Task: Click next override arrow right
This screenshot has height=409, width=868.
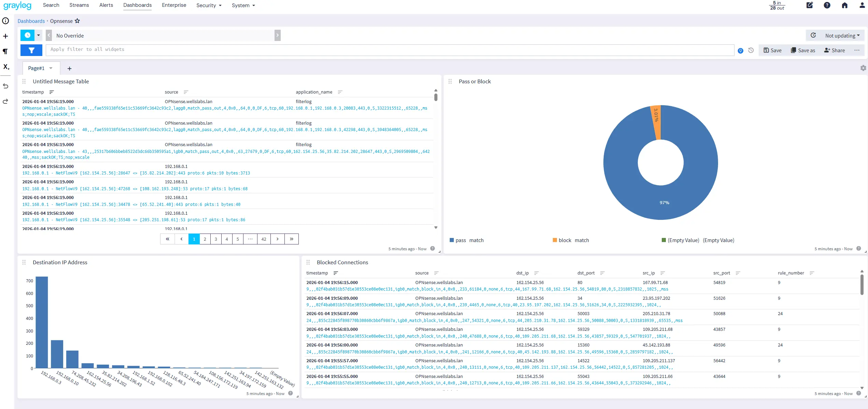Action: [x=278, y=35]
